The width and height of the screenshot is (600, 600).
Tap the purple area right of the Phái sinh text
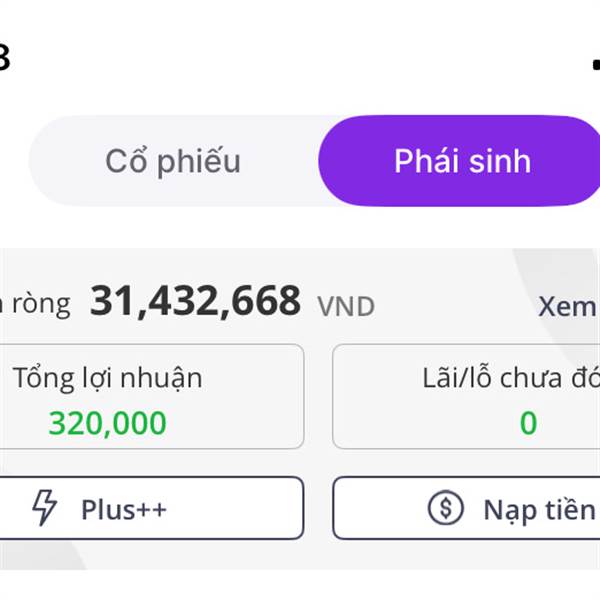[566, 161]
